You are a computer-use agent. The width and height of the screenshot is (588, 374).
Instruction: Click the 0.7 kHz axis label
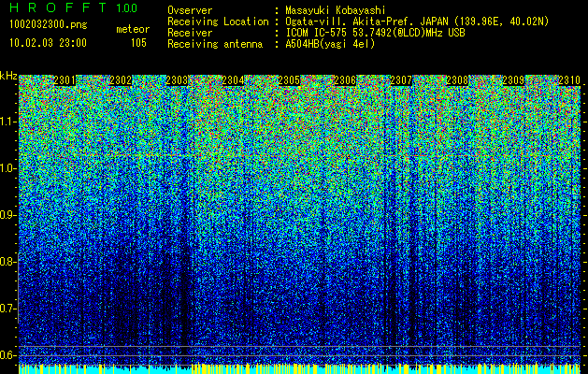coord(8,309)
